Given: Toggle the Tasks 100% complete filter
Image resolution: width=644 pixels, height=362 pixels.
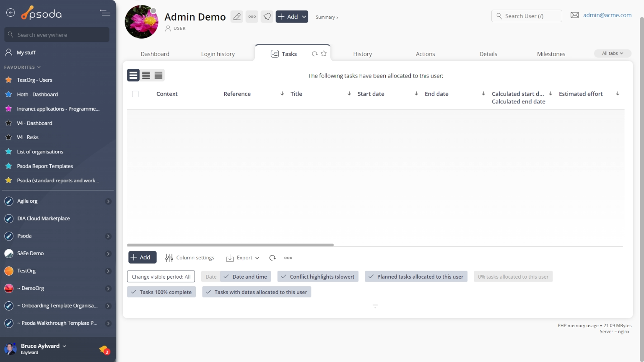Looking at the screenshot, I should [161, 292].
